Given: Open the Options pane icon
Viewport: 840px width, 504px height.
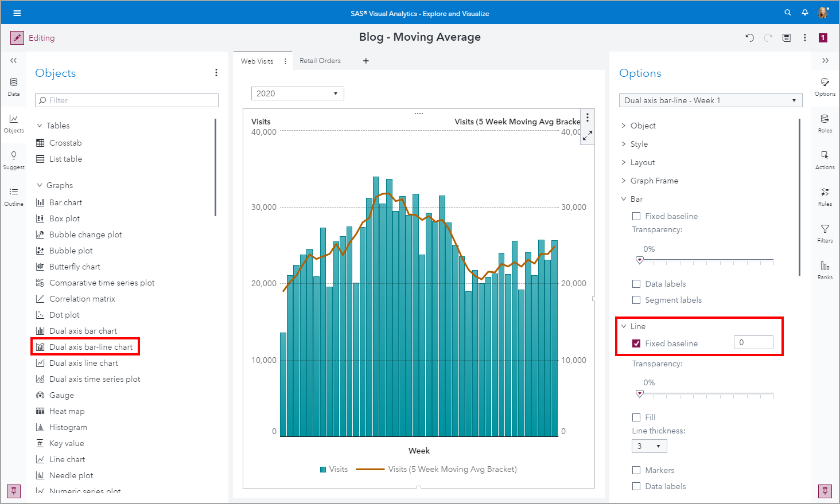Looking at the screenshot, I should 825,86.
